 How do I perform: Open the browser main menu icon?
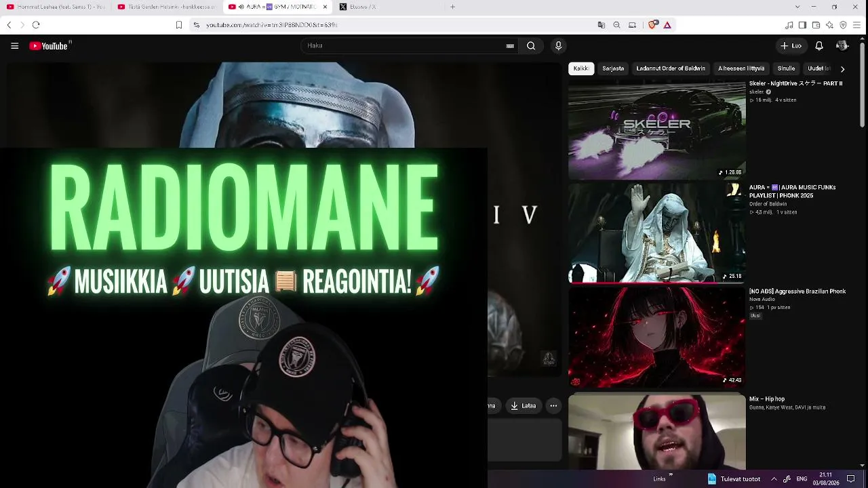857,25
